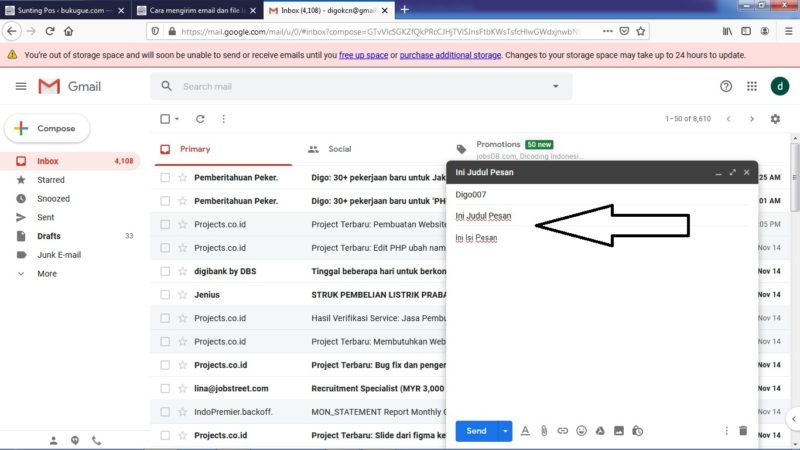
Task: Show the side panel arrow
Action: tap(793, 419)
